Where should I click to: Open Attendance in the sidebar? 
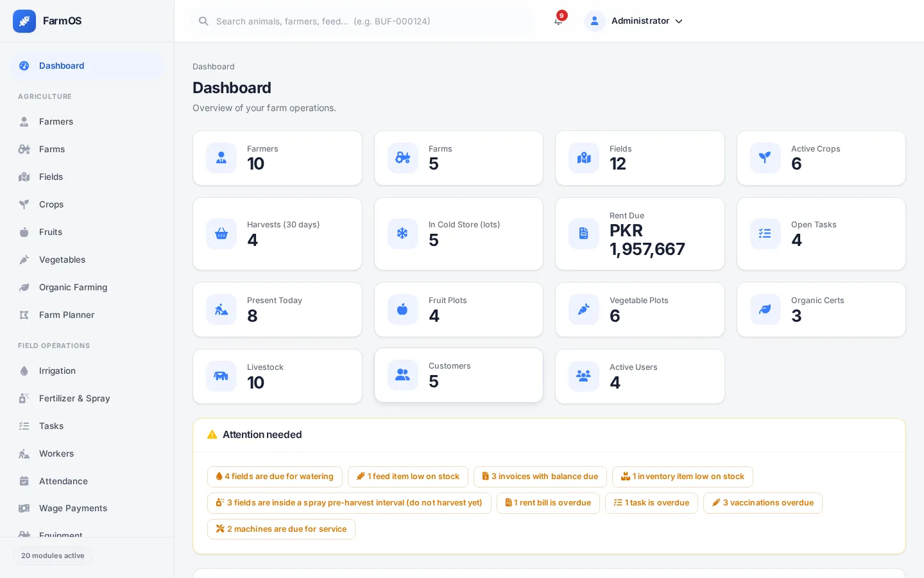click(x=87, y=482)
